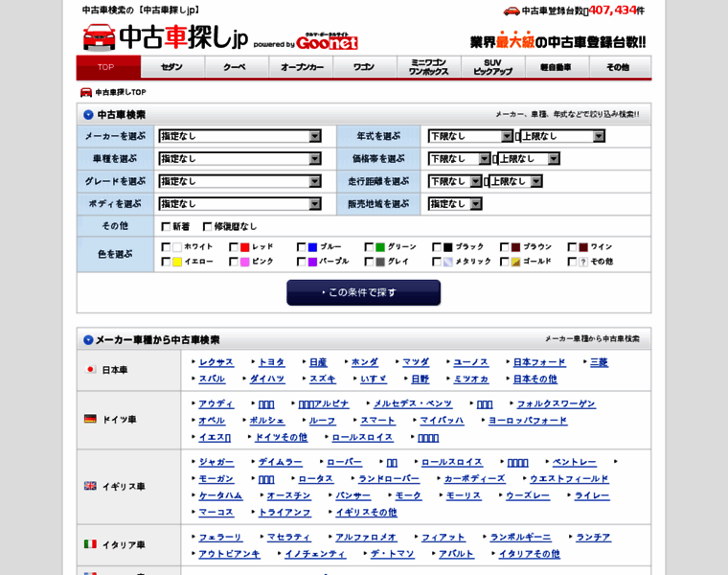Image resolution: width=728 pixels, height=575 pixels.
Task: Check the パープル color checkbox
Action: click(302, 262)
